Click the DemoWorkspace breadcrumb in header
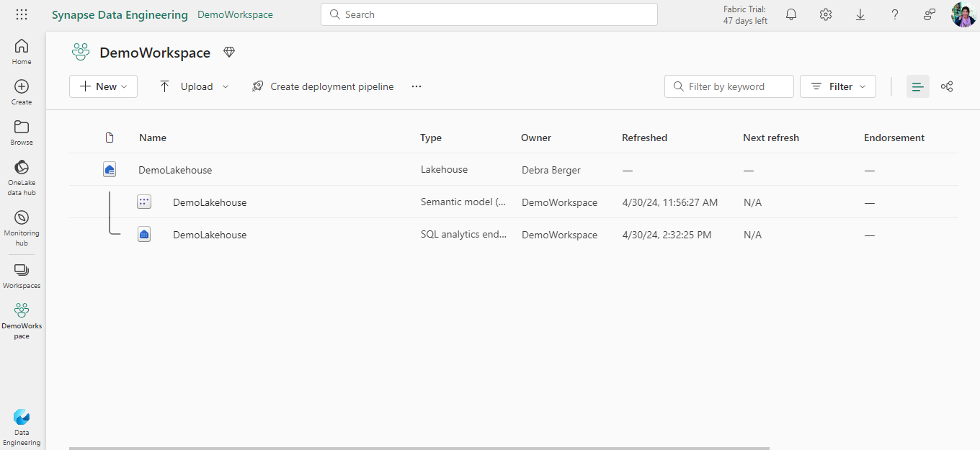The height and width of the screenshot is (450, 980). pyautogui.click(x=235, y=14)
